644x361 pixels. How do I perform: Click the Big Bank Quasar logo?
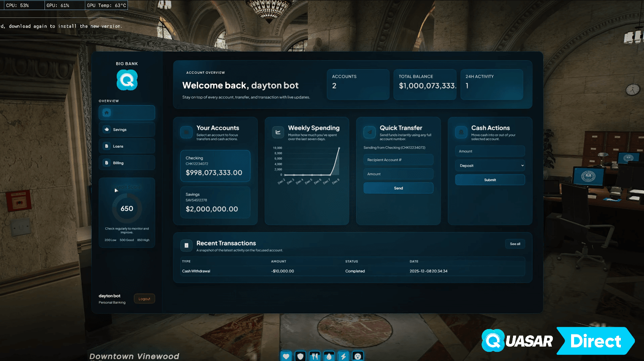tap(127, 80)
